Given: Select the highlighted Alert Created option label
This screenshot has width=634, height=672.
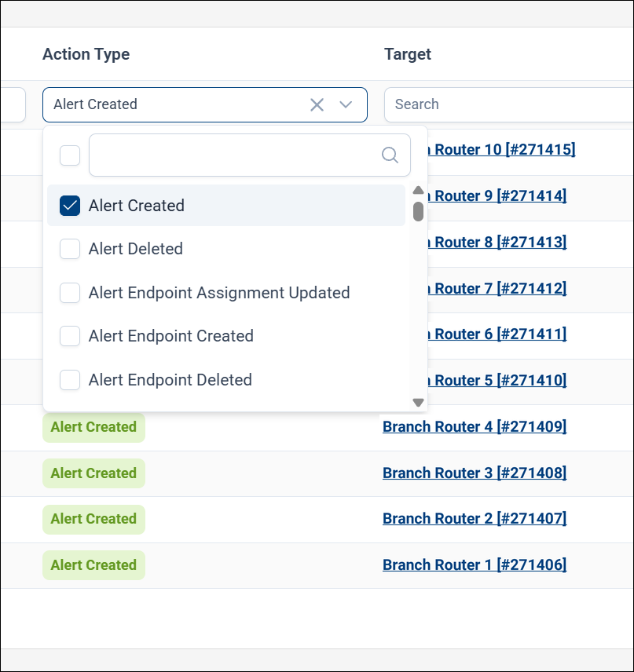Looking at the screenshot, I should click(x=137, y=206).
